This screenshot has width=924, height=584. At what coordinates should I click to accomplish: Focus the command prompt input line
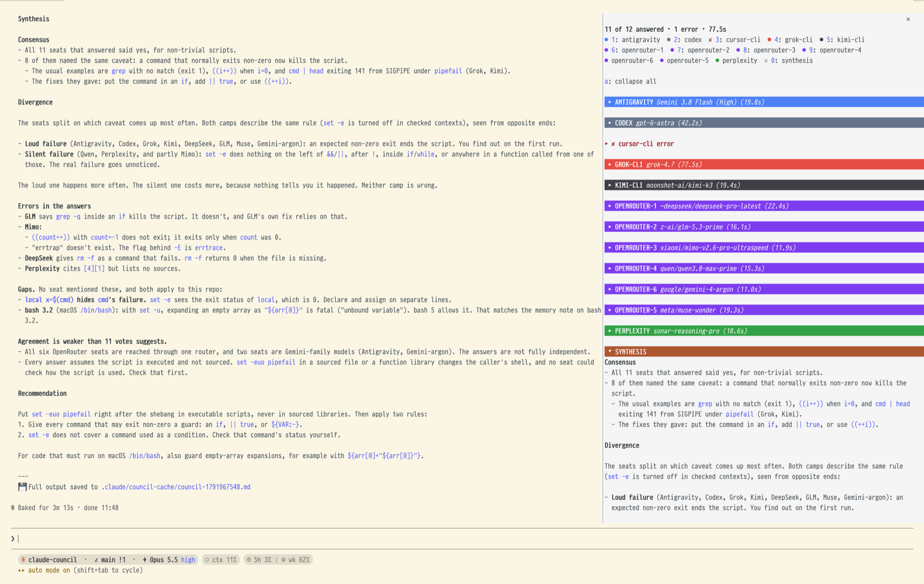tap(462, 539)
